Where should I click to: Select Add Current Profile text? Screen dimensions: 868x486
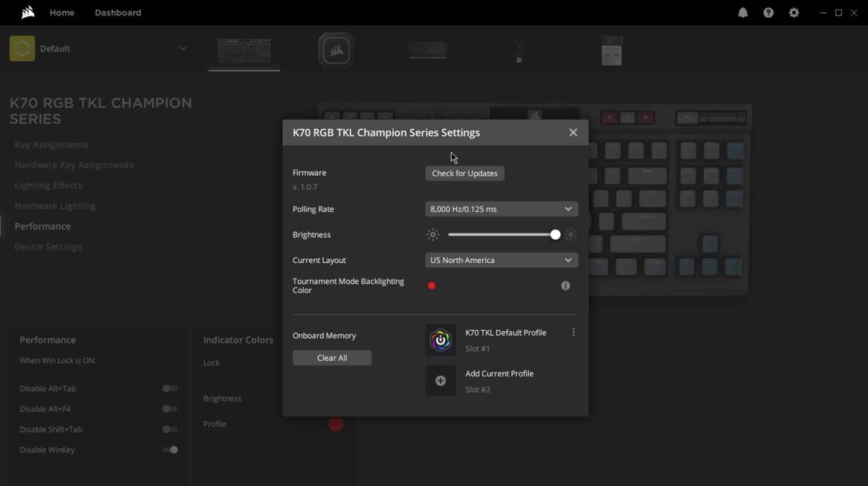(500, 374)
